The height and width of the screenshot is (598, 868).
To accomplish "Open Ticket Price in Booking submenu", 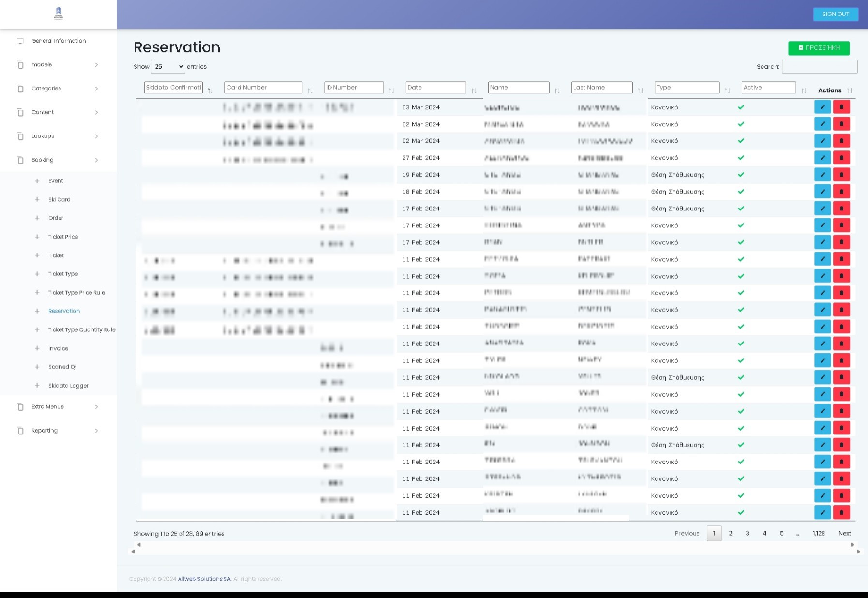I will [63, 237].
